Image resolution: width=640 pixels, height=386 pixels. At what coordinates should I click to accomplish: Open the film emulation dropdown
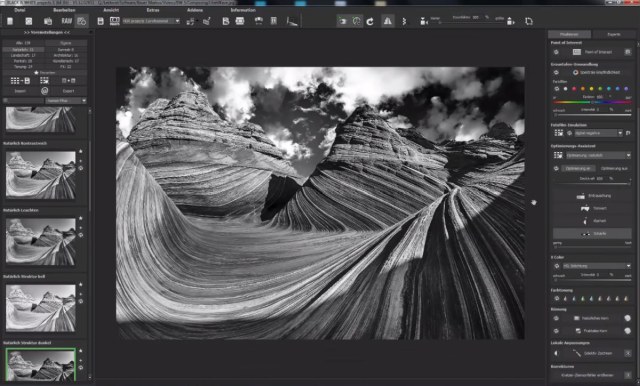(x=598, y=133)
